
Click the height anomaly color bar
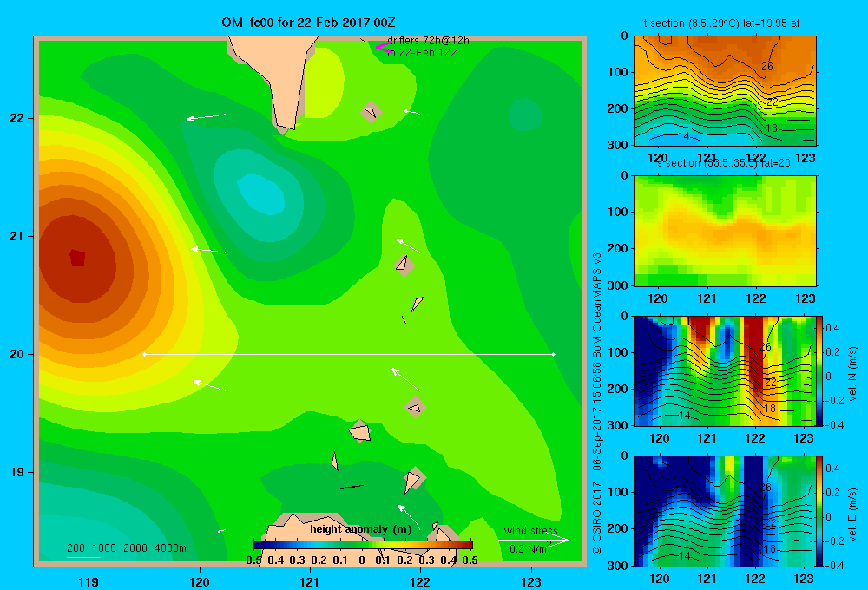363,545
